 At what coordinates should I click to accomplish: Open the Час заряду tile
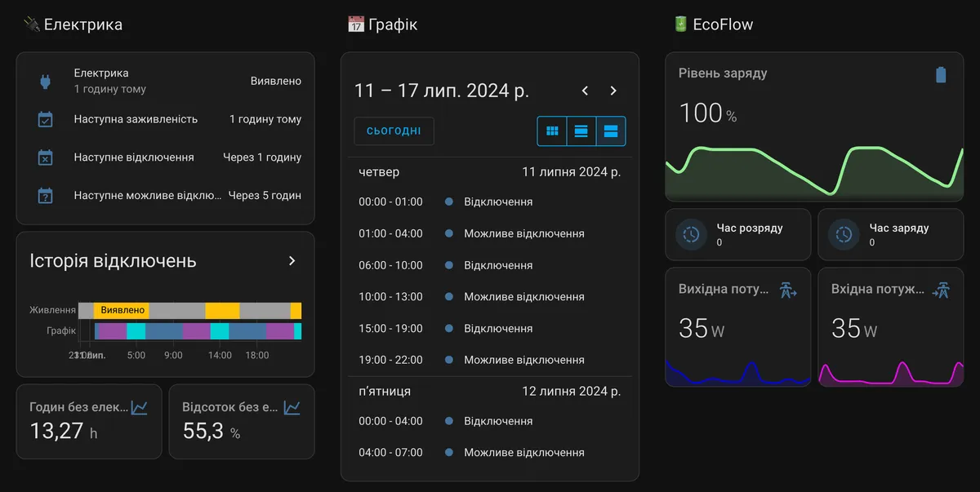point(891,234)
